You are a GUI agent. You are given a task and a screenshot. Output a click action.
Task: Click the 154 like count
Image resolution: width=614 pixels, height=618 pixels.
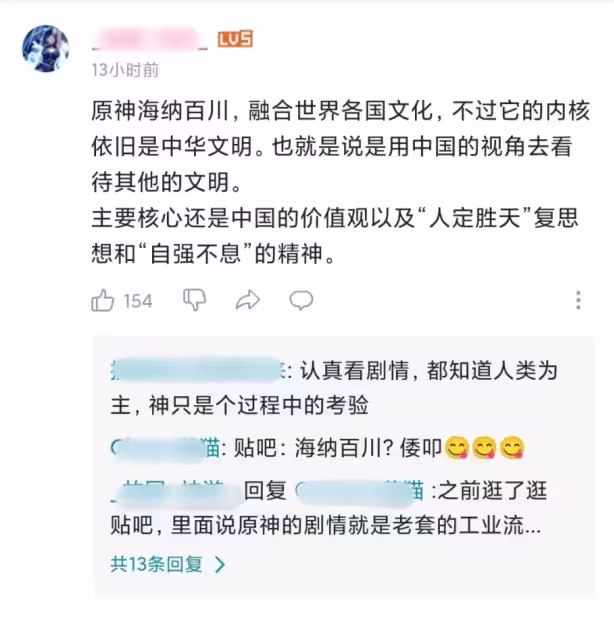click(138, 301)
